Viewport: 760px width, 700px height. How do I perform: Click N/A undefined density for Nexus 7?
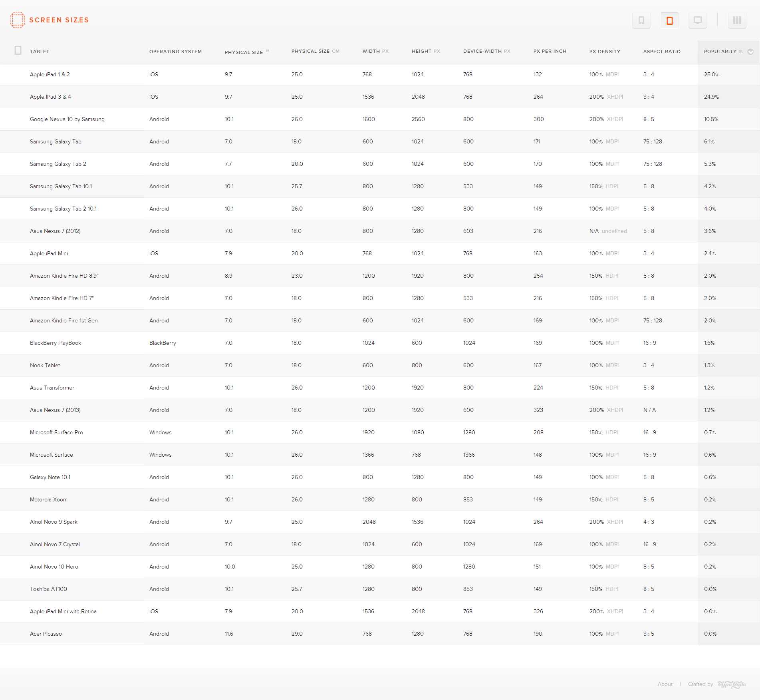[608, 231]
